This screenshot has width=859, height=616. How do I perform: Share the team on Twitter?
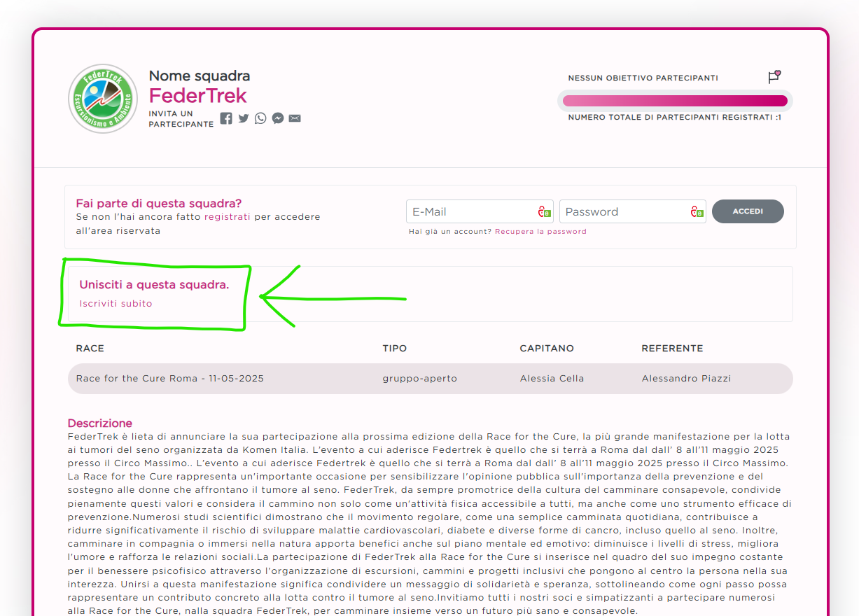point(244,118)
